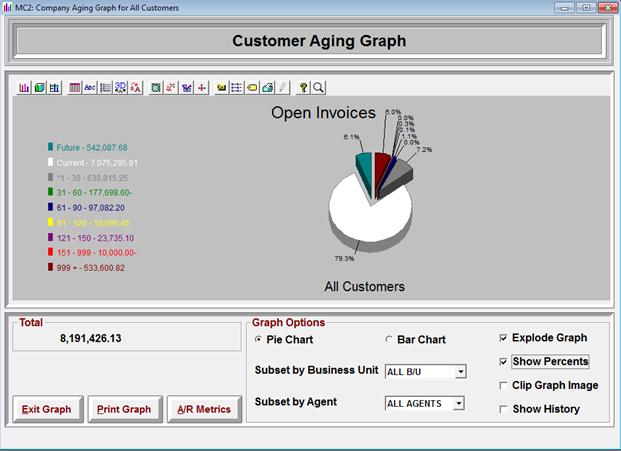
Task: Uncheck the Show Percents checkbox
Action: pyautogui.click(x=503, y=362)
